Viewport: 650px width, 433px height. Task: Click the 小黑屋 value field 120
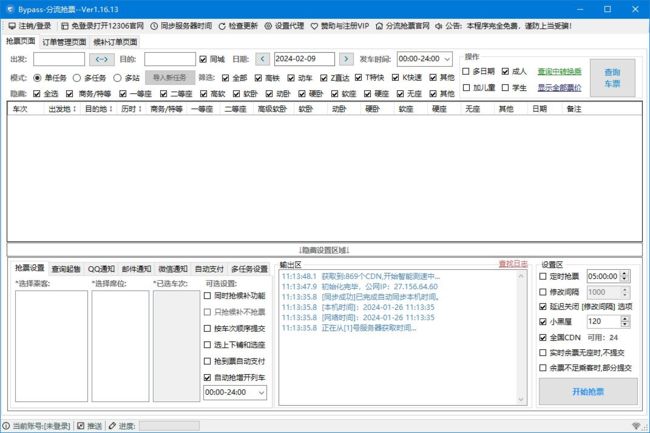(x=604, y=321)
